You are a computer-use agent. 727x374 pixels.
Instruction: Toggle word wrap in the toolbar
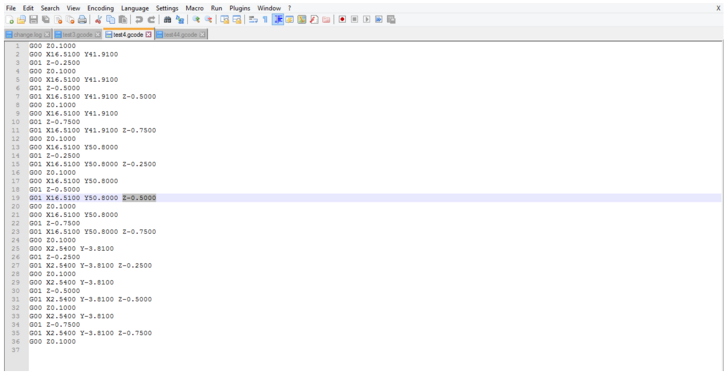(x=253, y=19)
